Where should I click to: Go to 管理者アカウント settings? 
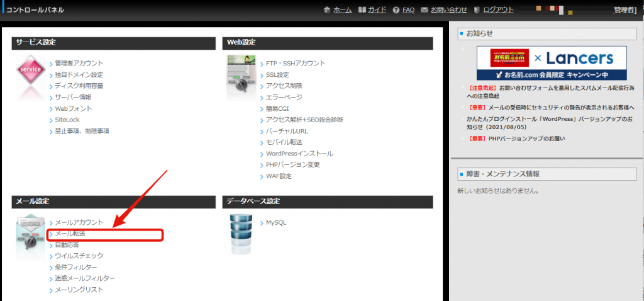(x=79, y=63)
